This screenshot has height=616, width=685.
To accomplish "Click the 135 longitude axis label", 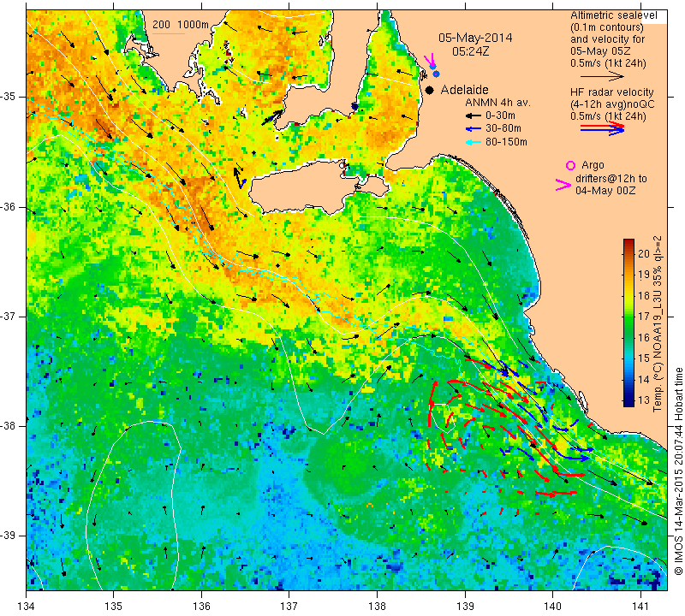I will tap(114, 607).
